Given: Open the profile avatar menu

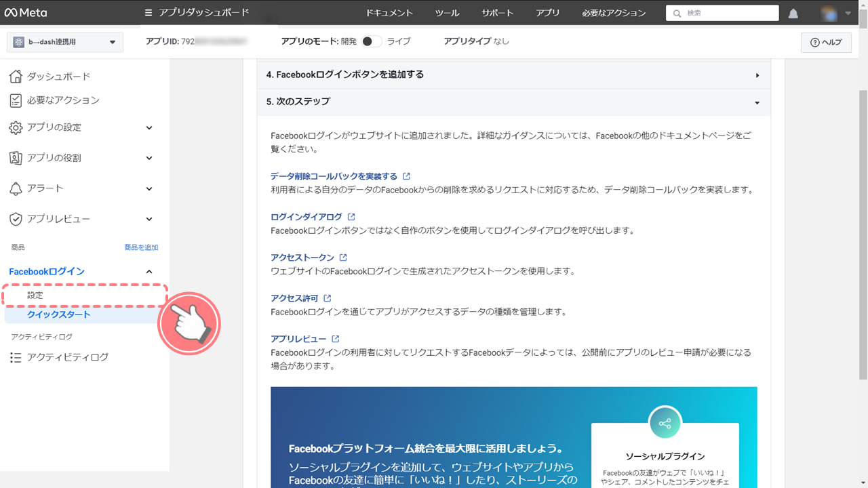Looking at the screenshot, I should [828, 13].
